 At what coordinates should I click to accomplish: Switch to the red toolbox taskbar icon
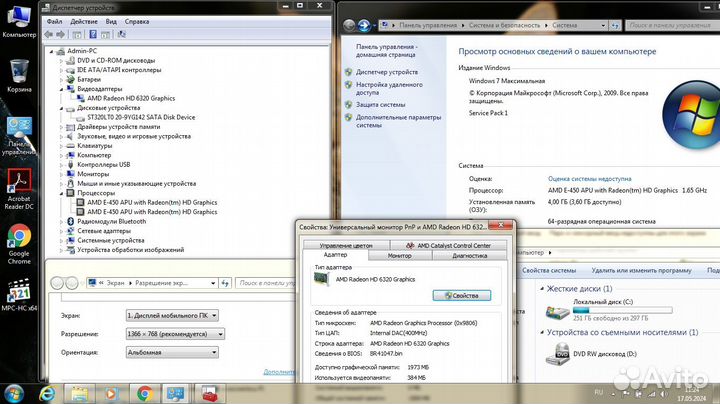tap(209, 393)
